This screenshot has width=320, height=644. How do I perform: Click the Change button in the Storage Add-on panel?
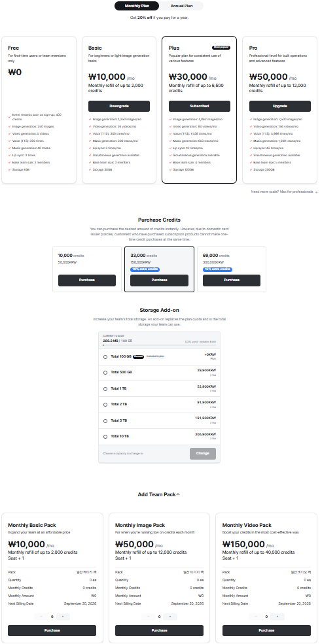pos(203,454)
